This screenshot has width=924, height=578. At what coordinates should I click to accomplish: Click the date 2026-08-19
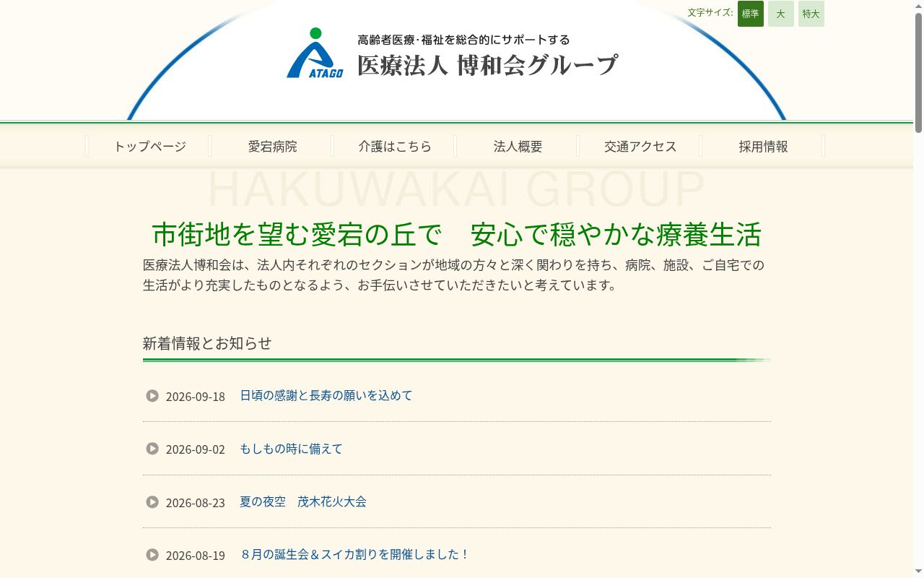pos(196,556)
